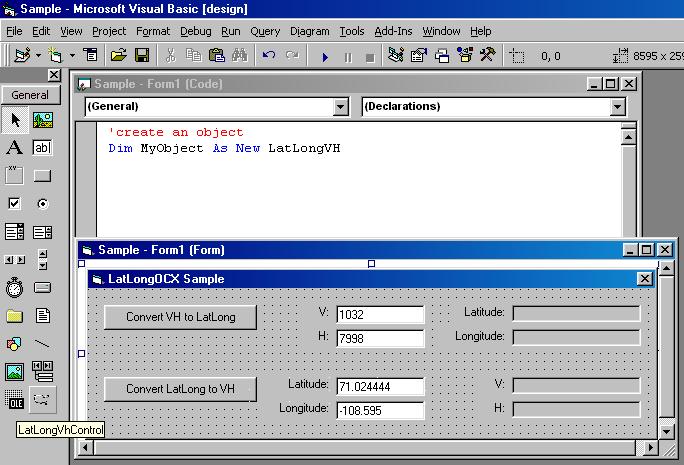This screenshot has height=465, width=684.
Task: Click Latitude input field showing 71.024444
Action: pos(380,386)
